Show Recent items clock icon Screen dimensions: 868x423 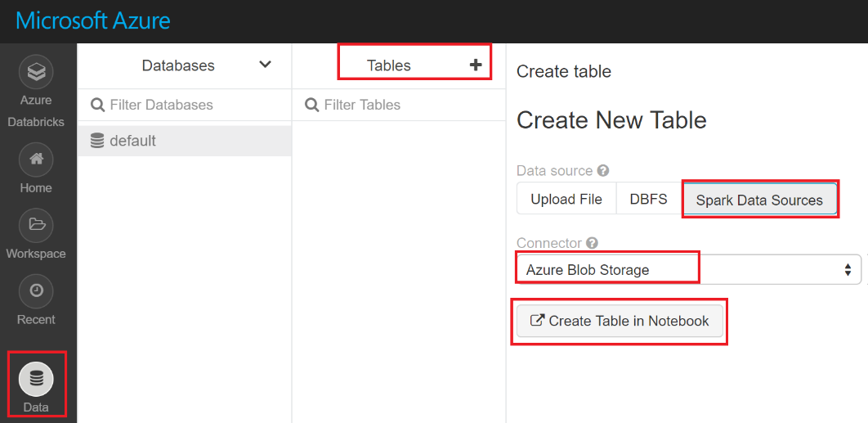pyautogui.click(x=36, y=290)
